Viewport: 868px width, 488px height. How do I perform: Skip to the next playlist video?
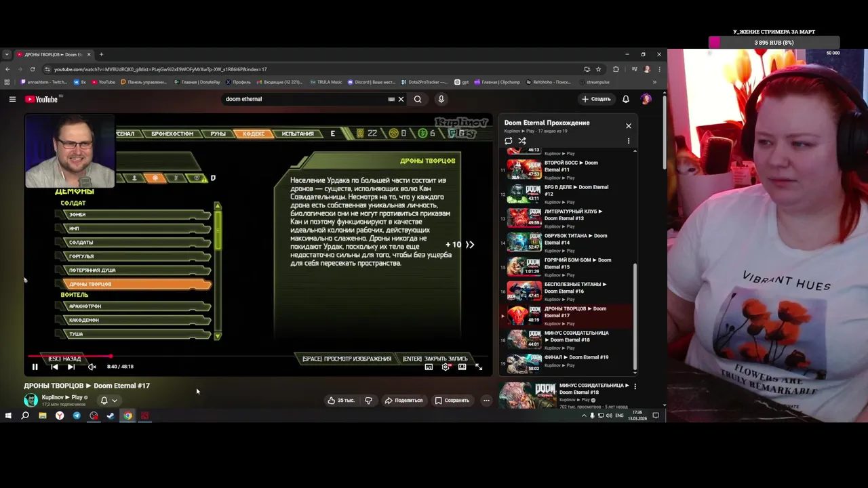71,367
